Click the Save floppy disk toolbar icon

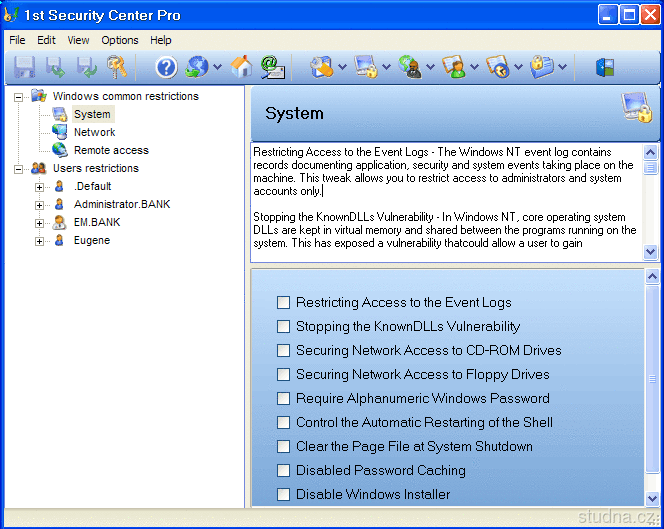pyautogui.click(x=25, y=67)
